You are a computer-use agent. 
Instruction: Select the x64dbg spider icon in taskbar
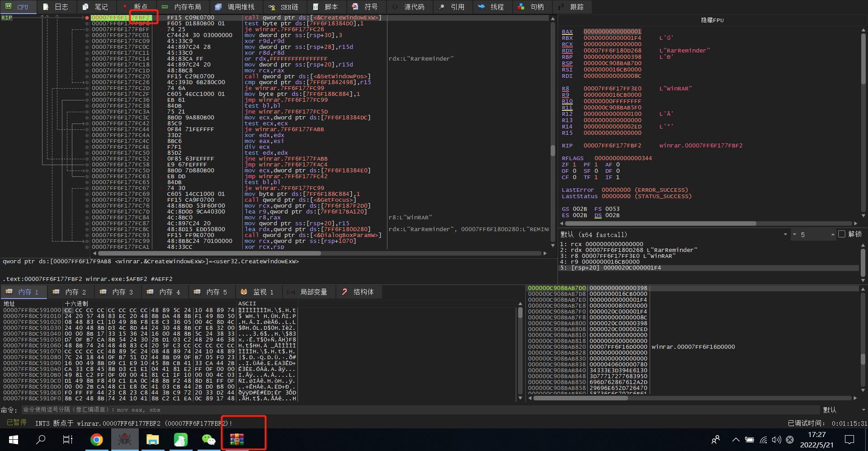click(x=125, y=439)
